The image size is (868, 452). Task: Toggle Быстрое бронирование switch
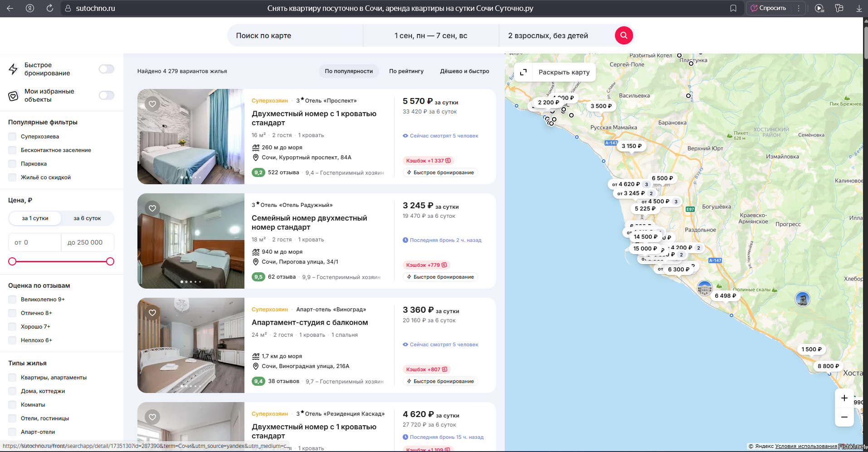107,69
